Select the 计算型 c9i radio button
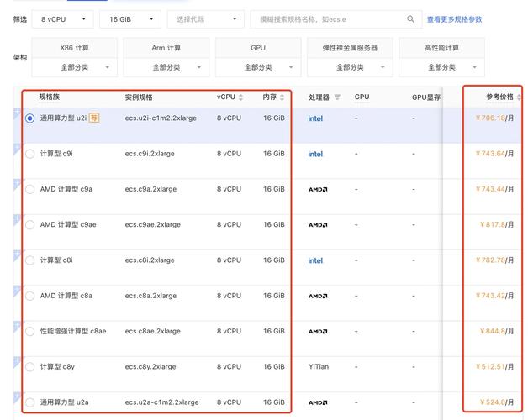This screenshot has width=528, height=420. pyautogui.click(x=30, y=154)
